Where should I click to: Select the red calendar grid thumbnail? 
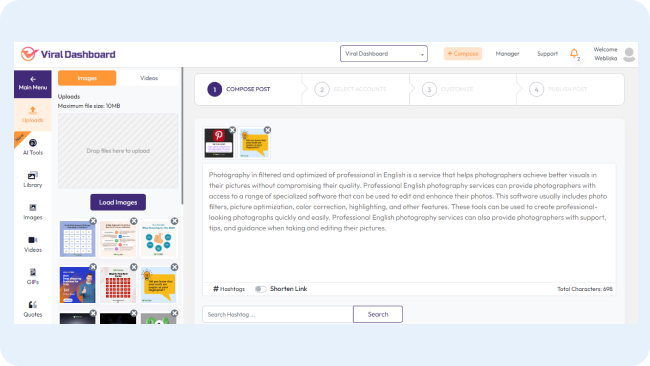coord(118,285)
